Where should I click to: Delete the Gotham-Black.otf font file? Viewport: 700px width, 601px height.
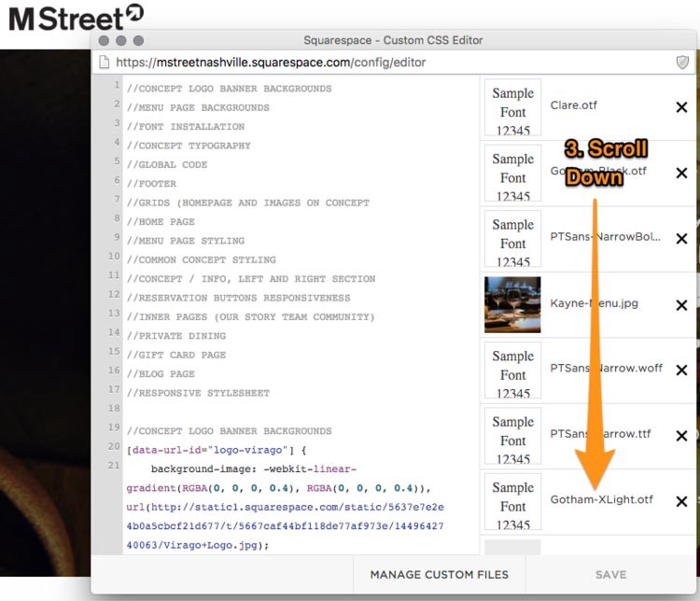point(681,173)
